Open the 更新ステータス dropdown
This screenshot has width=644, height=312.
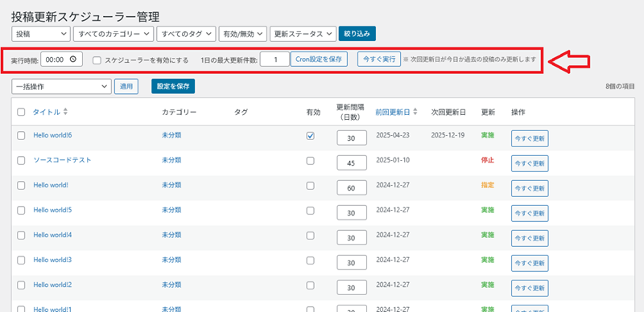pos(303,34)
